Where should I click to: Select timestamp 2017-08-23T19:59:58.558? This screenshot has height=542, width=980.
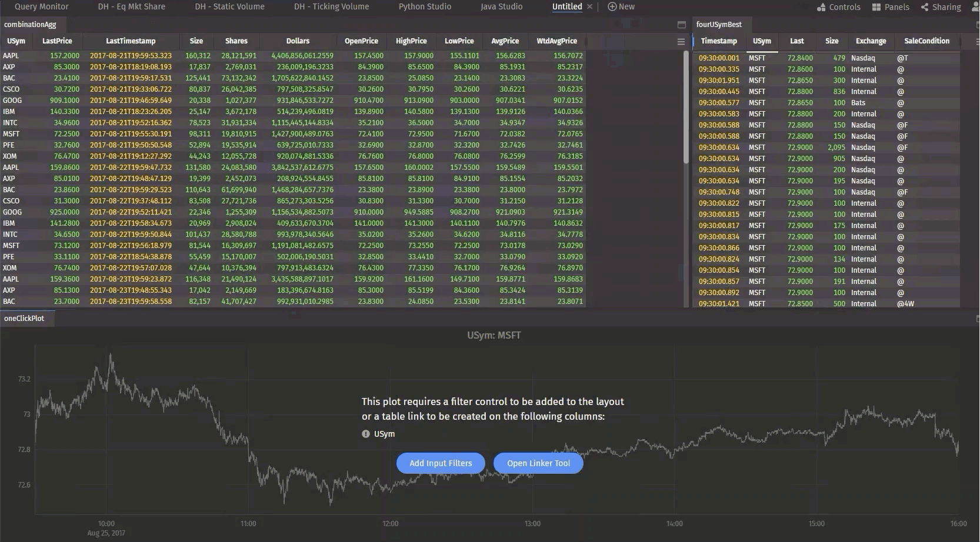131,302
